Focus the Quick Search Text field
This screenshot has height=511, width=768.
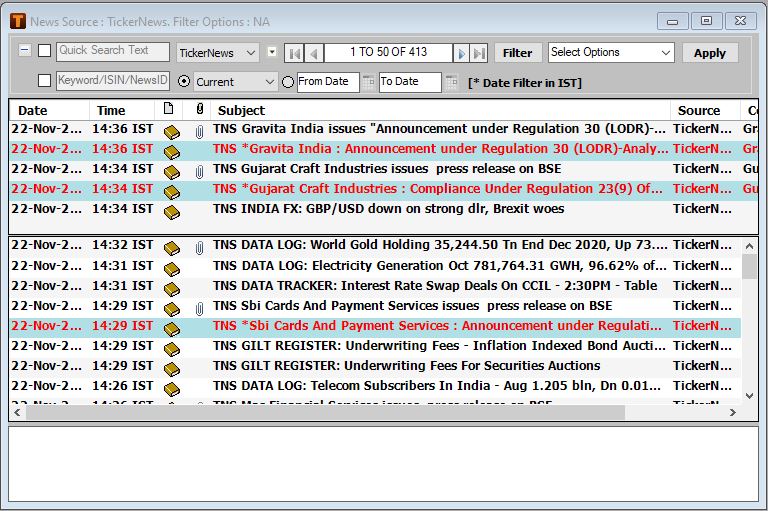click(x=113, y=51)
